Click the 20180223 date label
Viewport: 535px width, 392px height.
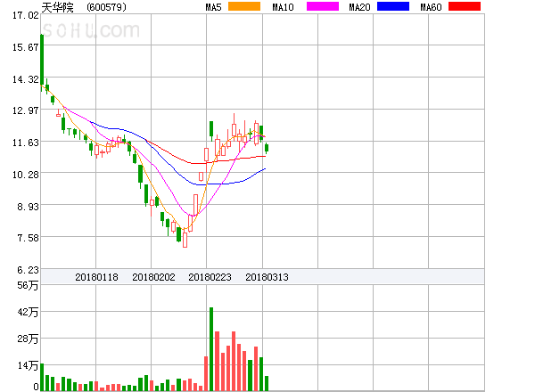coord(210,277)
